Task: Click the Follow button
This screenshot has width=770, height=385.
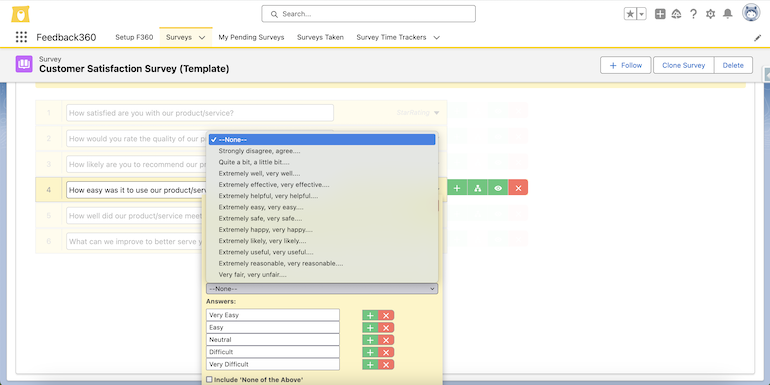Action: 626,65
